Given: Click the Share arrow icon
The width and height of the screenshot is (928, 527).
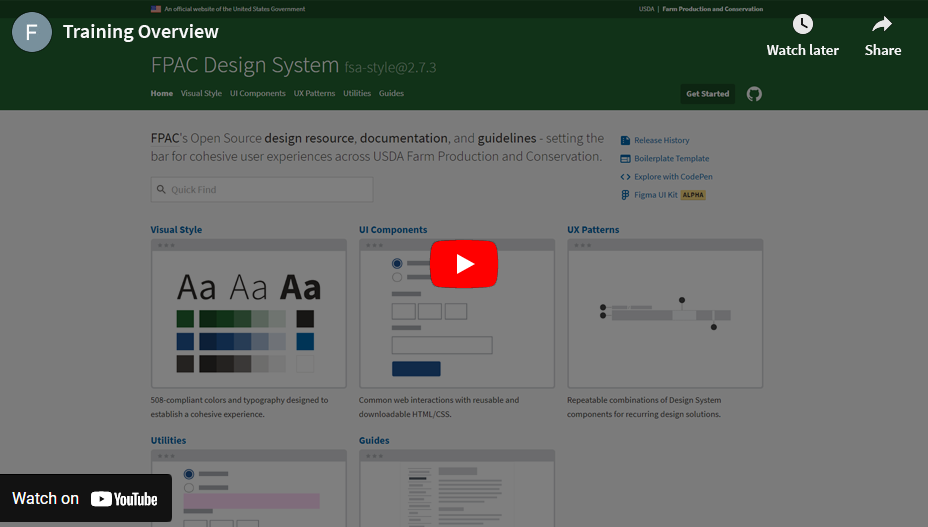Looking at the screenshot, I should tap(882, 24).
